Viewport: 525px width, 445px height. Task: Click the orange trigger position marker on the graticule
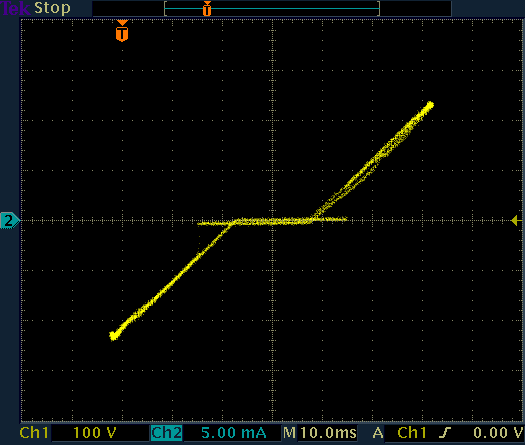click(x=122, y=31)
